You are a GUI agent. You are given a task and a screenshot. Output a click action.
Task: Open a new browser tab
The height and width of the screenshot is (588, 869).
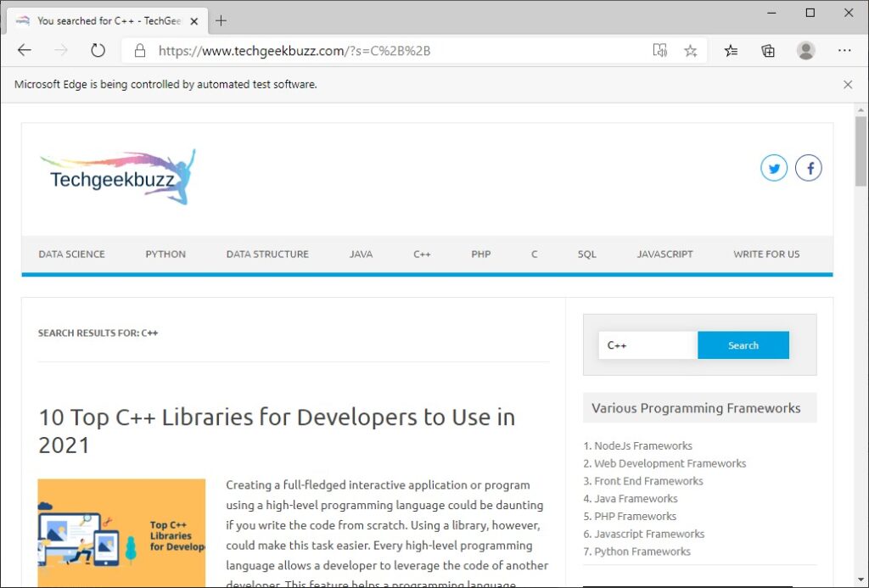[x=221, y=20]
